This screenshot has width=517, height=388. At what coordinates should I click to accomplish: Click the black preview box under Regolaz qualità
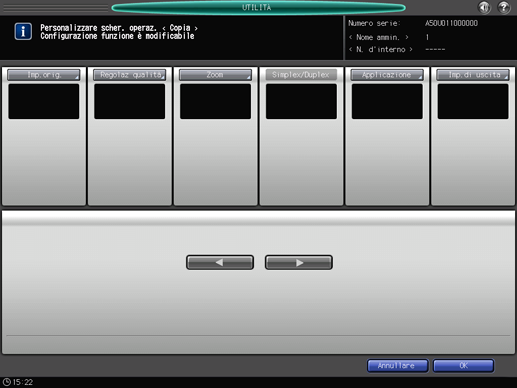coord(129,101)
